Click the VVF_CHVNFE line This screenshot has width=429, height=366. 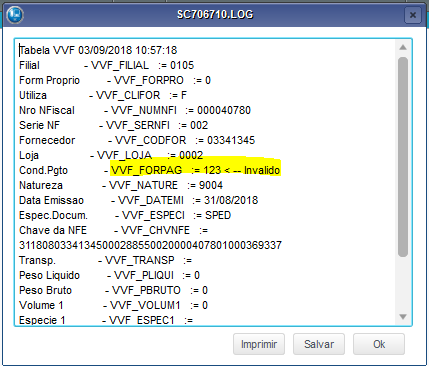[x=114, y=230]
